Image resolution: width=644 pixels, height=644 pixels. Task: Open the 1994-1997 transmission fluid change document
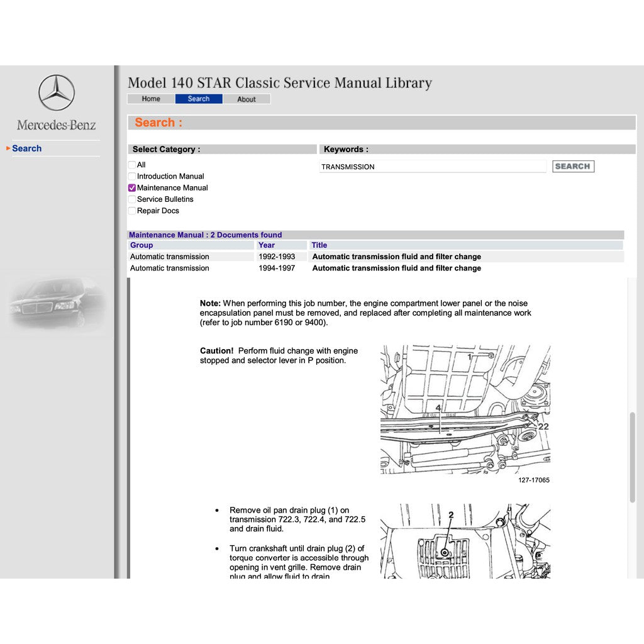[396, 268]
